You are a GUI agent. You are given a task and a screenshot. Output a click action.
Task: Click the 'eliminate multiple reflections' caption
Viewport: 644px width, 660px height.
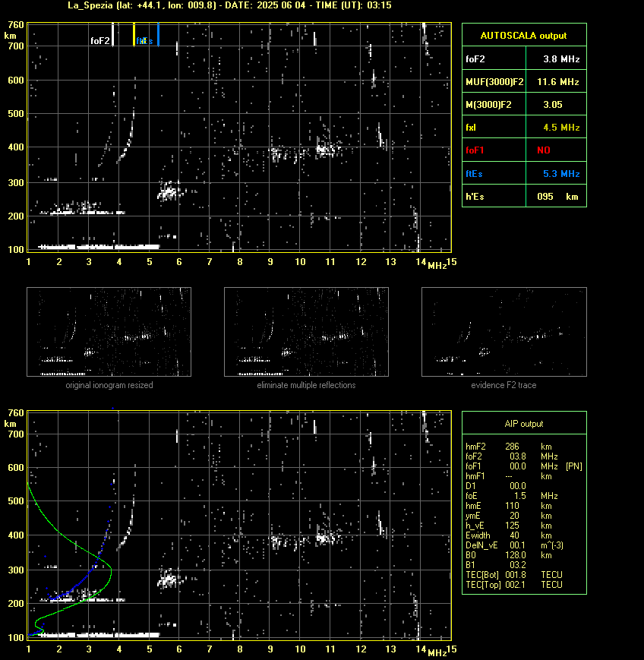[x=306, y=385]
